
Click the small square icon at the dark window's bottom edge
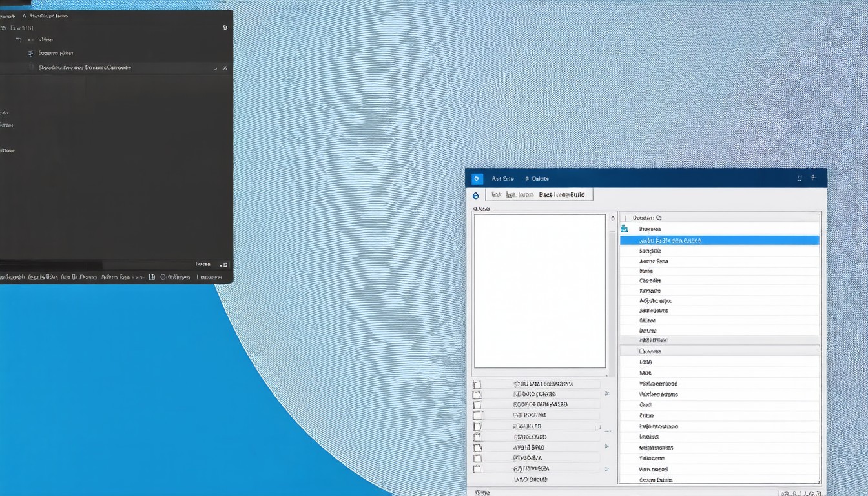pyautogui.click(x=224, y=265)
